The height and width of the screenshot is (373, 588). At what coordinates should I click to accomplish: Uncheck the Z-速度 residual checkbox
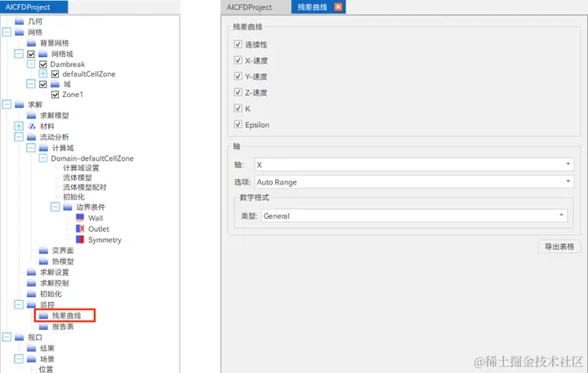238,92
